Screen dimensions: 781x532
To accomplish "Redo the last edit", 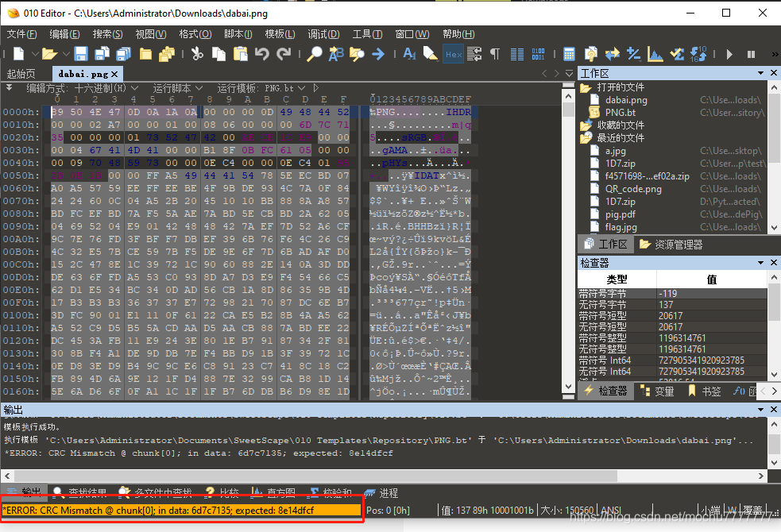I will click(x=284, y=54).
